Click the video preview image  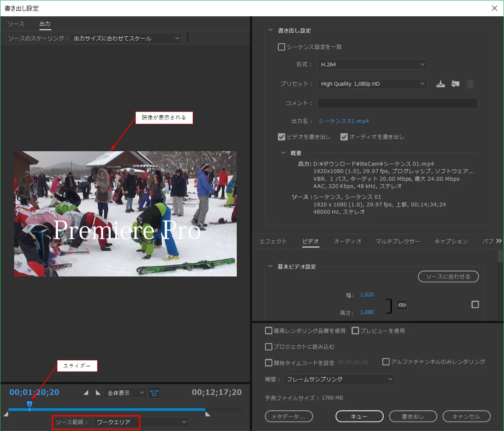pyautogui.click(x=125, y=213)
